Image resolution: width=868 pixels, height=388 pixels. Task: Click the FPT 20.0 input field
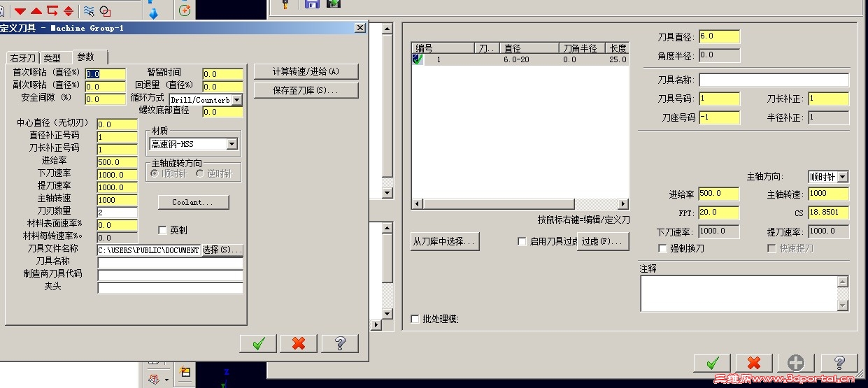point(718,213)
